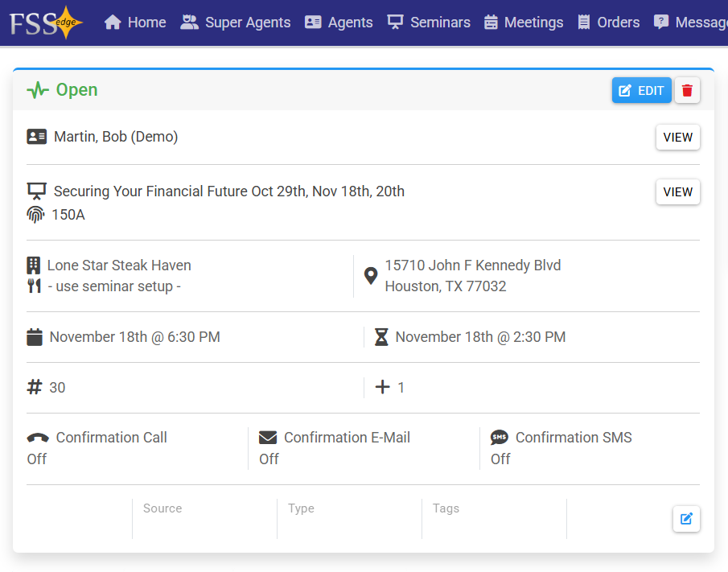
Task: Click the fingerprint icon next to 150A
Action: click(x=35, y=214)
